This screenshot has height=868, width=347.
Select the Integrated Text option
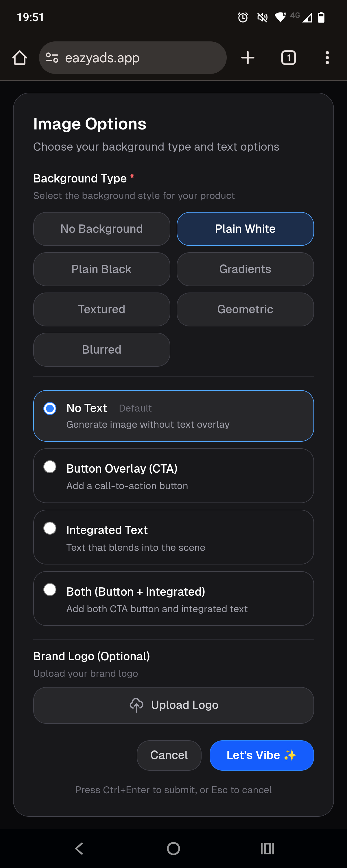50,528
